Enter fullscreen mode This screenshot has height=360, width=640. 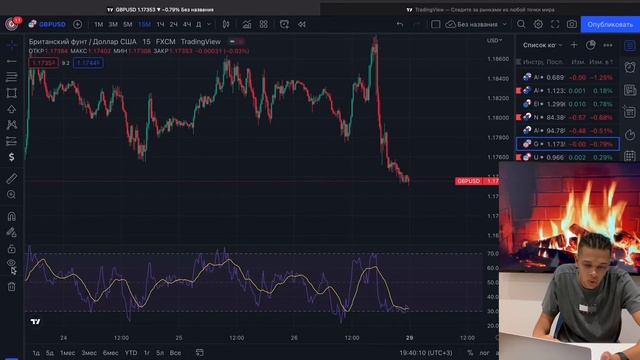pyautogui.click(x=555, y=24)
